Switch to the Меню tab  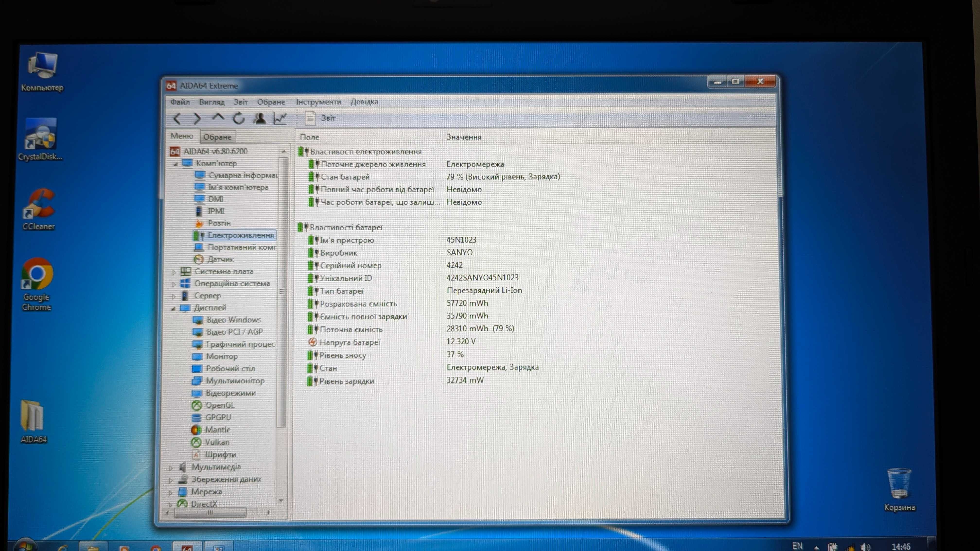182,136
